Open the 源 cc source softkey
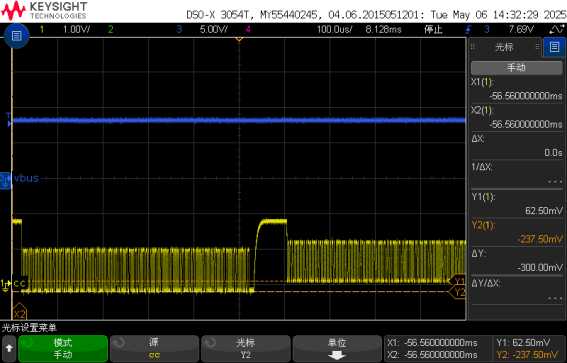This screenshot has height=363, width=567. point(154,349)
